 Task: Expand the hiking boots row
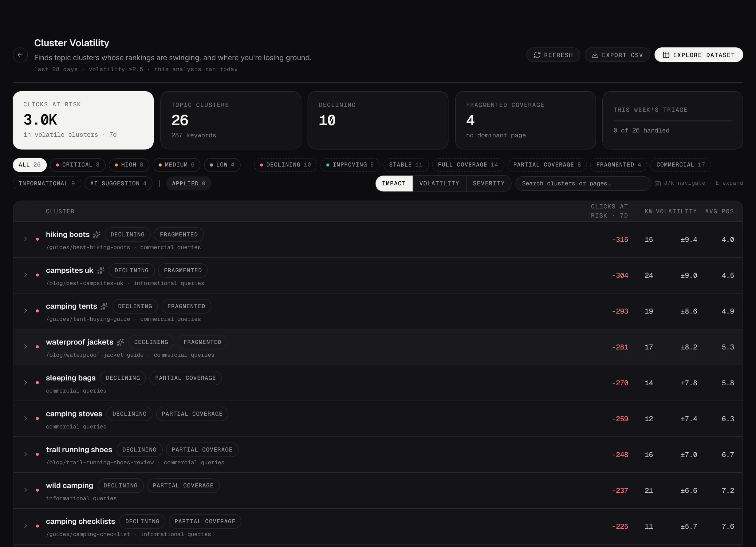25,239
